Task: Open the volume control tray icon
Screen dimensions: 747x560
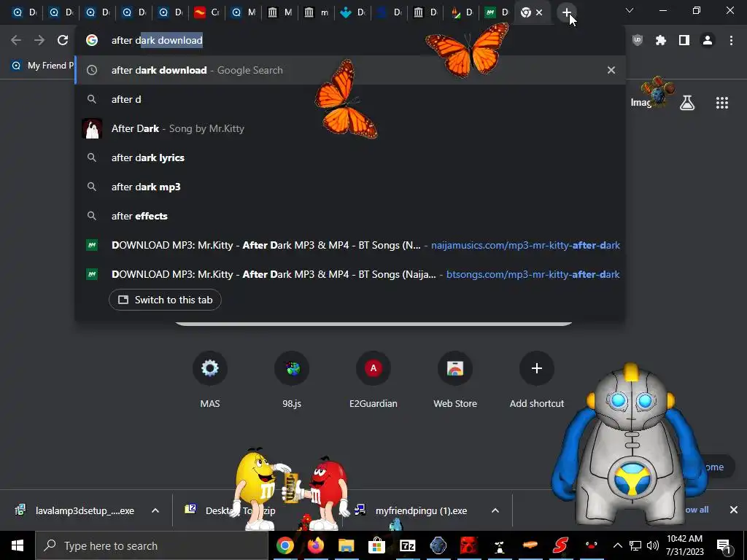Action: click(x=653, y=545)
